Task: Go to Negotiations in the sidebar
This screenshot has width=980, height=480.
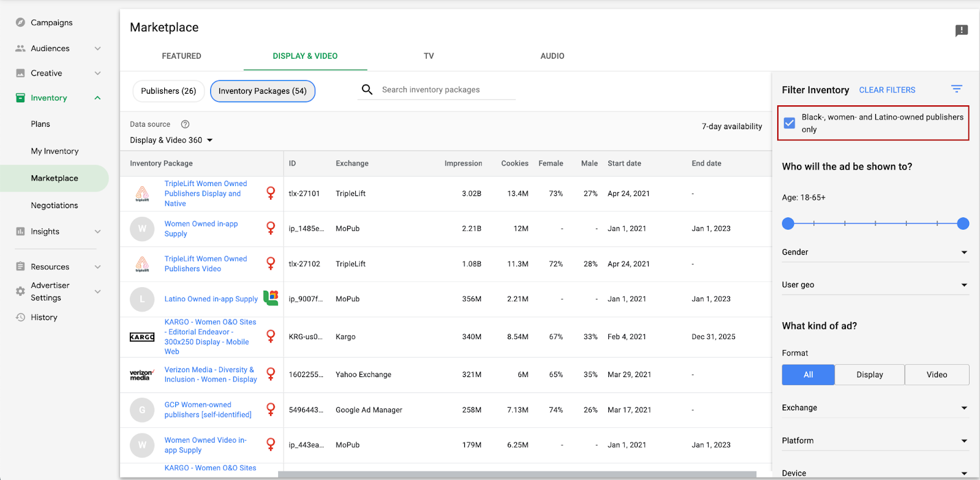Action: point(55,206)
